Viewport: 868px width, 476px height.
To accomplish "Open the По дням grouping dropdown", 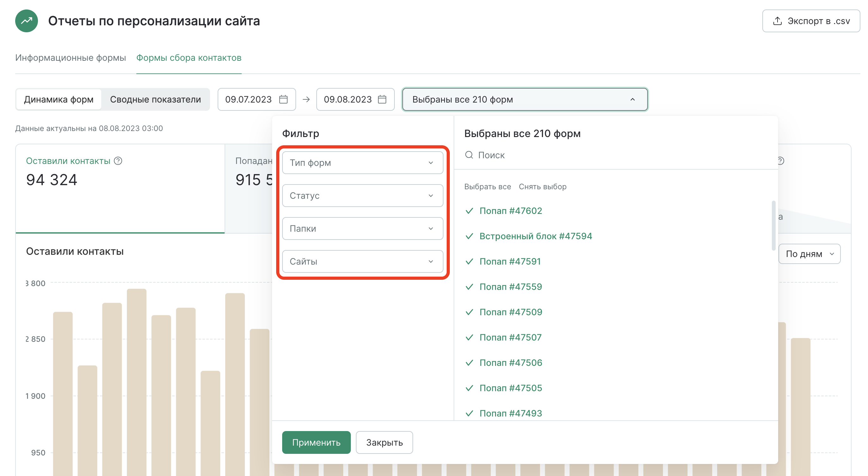I will [x=809, y=254].
